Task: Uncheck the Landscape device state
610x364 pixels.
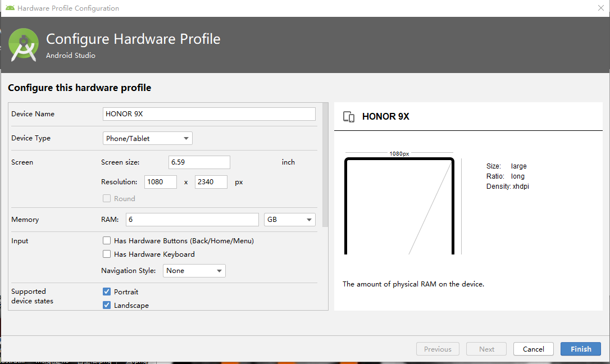Action: [x=107, y=305]
